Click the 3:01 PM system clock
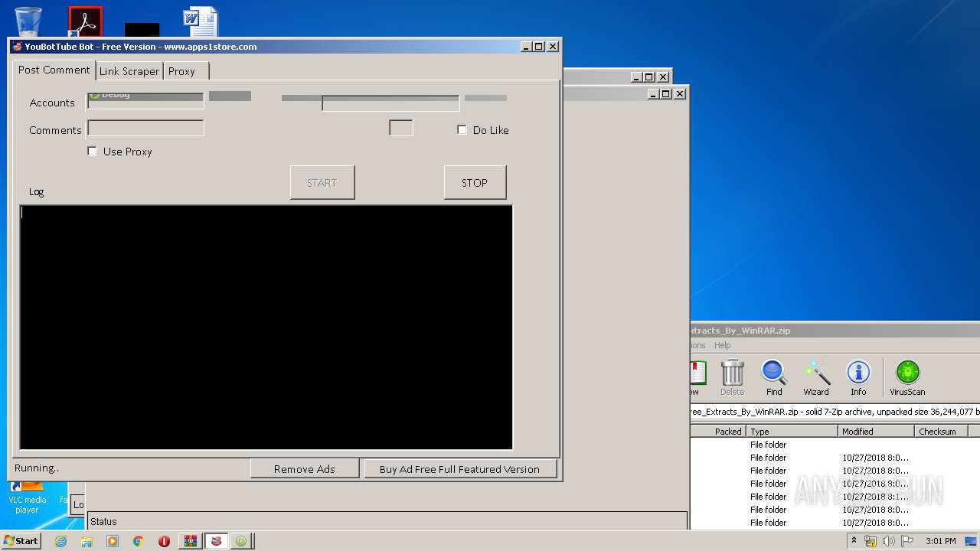Image resolution: width=980 pixels, height=551 pixels. click(x=940, y=541)
